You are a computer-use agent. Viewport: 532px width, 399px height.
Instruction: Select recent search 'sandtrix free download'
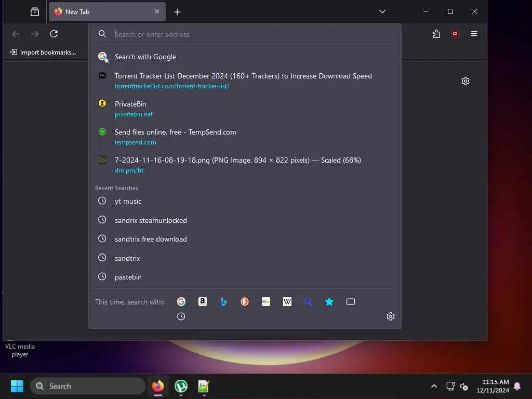click(x=245, y=239)
